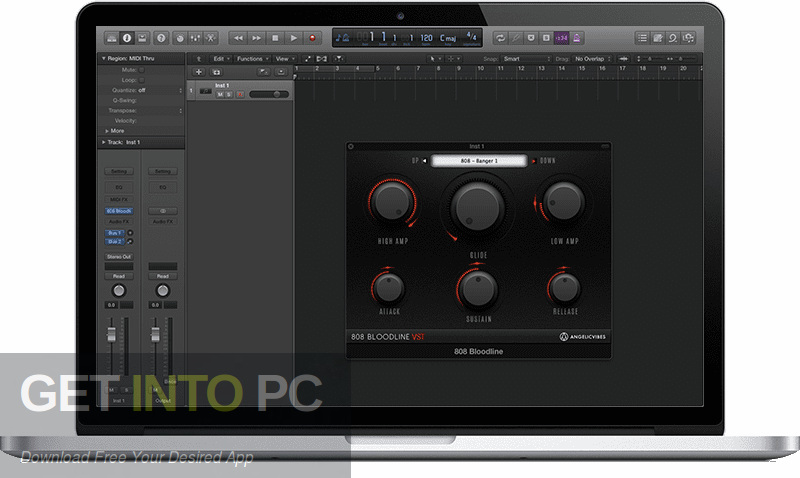
Task: Open the Media Browsers icon
Action: pyautogui.click(x=689, y=38)
